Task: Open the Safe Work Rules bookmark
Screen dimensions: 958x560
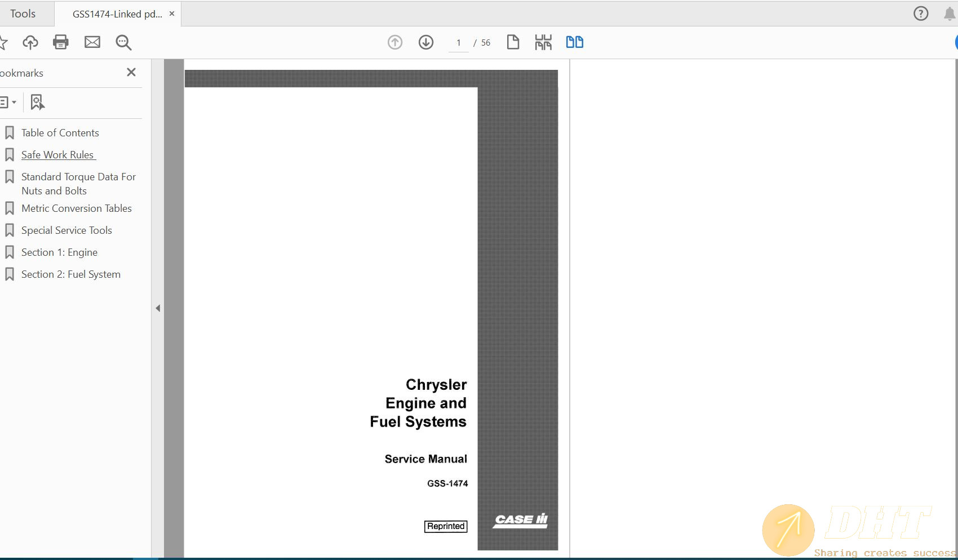Action: point(57,155)
